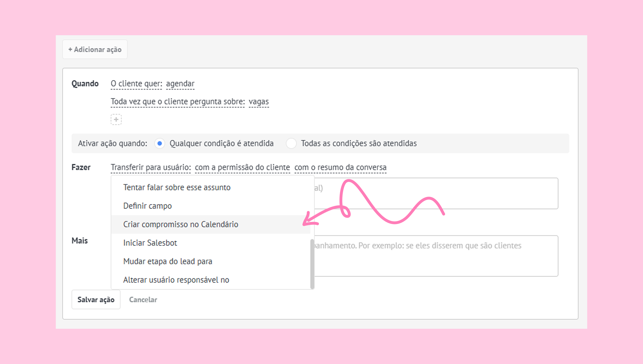Click the dashed plus add-condition icon
The width and height of the screenshot is (643, 364).
point(116,120)
